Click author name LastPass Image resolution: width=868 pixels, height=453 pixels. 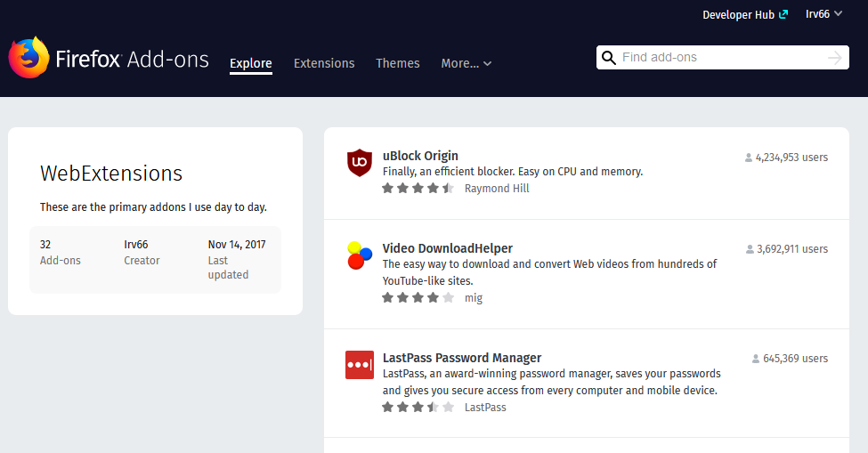[x=485, y=407]
